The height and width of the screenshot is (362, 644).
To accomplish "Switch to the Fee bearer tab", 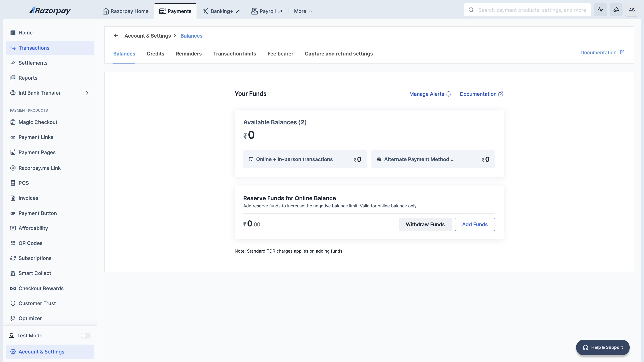I will coord(280,54).
